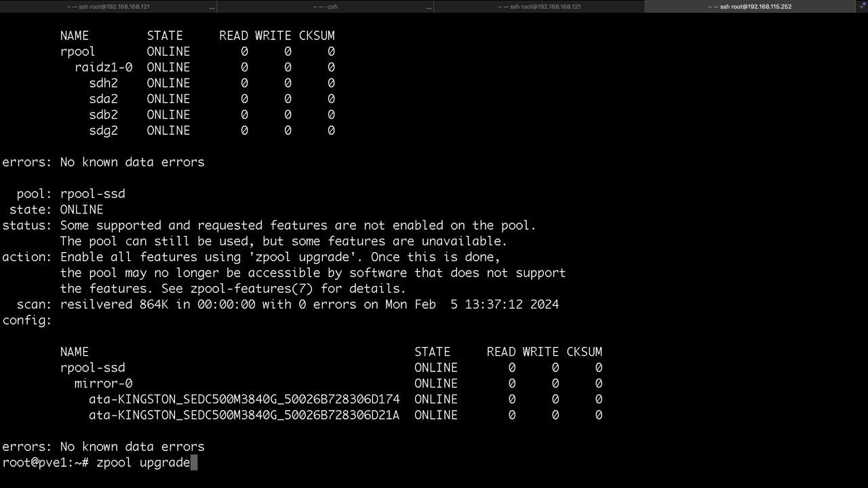This screenshot has width=868, height=488.
Task: Click the raidz1-0 vdev row
Action: [205, 67]
